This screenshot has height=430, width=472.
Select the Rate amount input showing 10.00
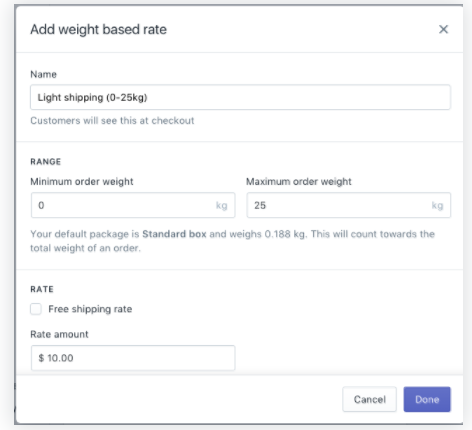[133, 358]
